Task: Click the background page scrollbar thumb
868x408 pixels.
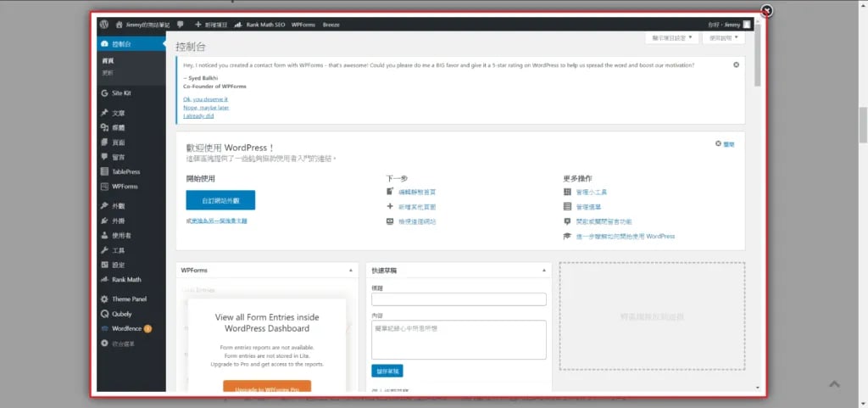Action: 863,126
